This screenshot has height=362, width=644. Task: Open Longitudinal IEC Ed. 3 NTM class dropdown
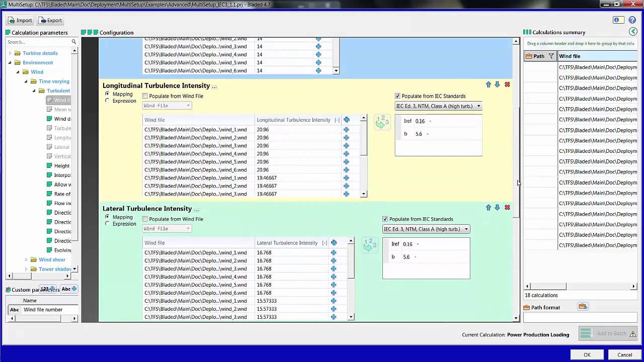(x=438, y=106)
